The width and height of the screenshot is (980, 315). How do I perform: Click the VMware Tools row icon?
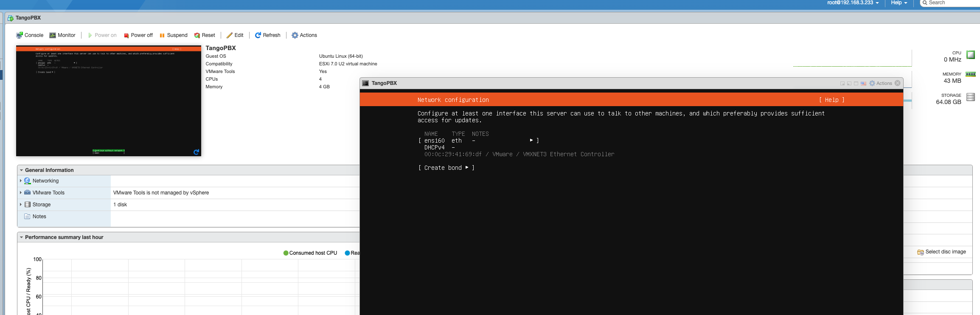tap(28, 193)
